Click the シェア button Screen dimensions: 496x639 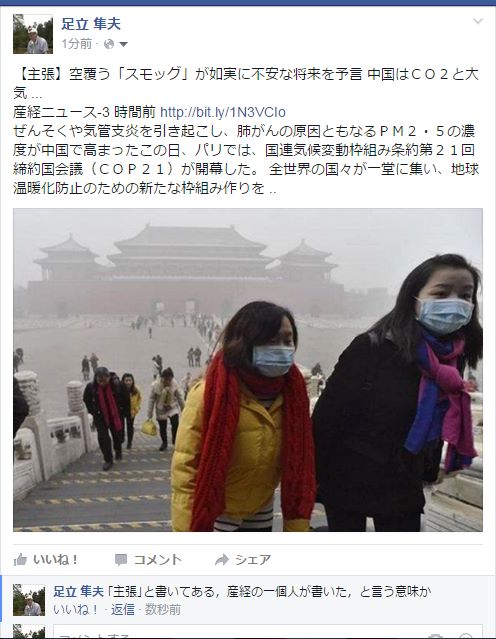[x=243, y=560]
